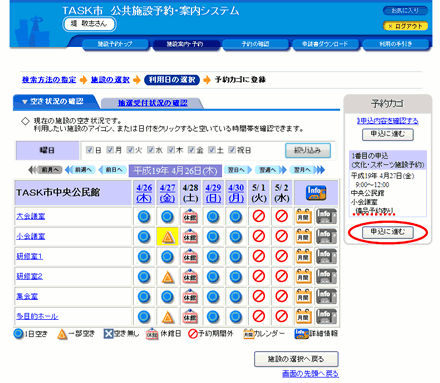Click the monthly calendar icon for 多目的ホール
This screenshot has height=383, width=440.
point(303,316)
